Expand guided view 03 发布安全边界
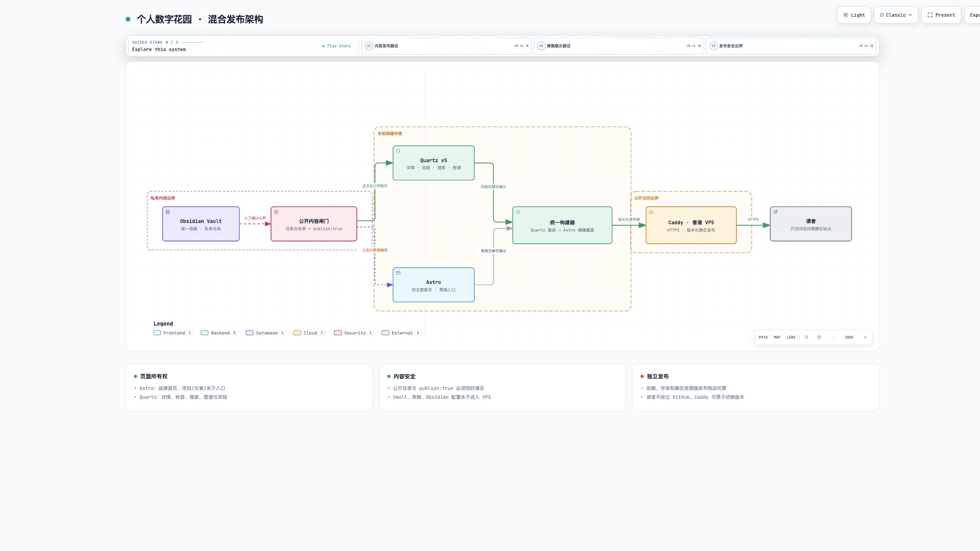The width and height of the screenshot is (980, 551). point(791,46)
